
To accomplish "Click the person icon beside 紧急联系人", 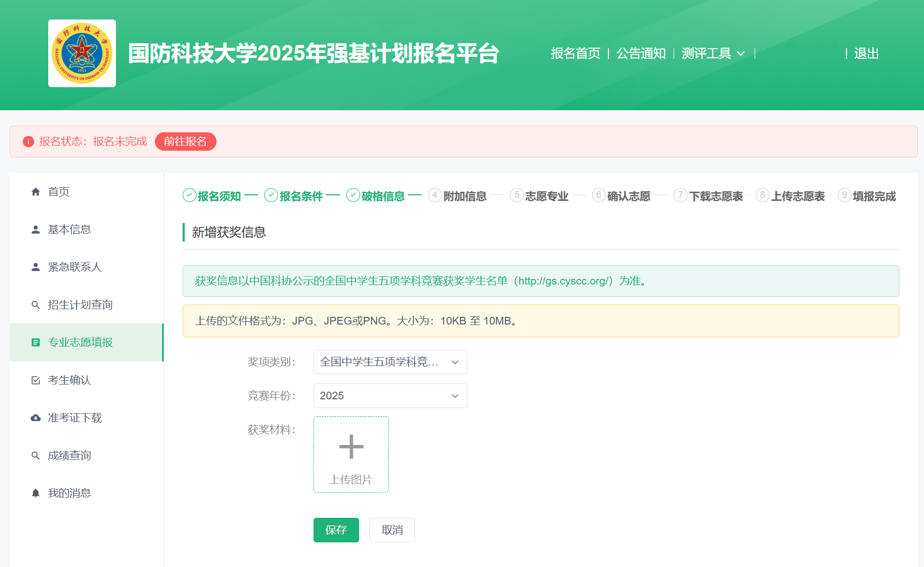I will (x=35, y=267).
